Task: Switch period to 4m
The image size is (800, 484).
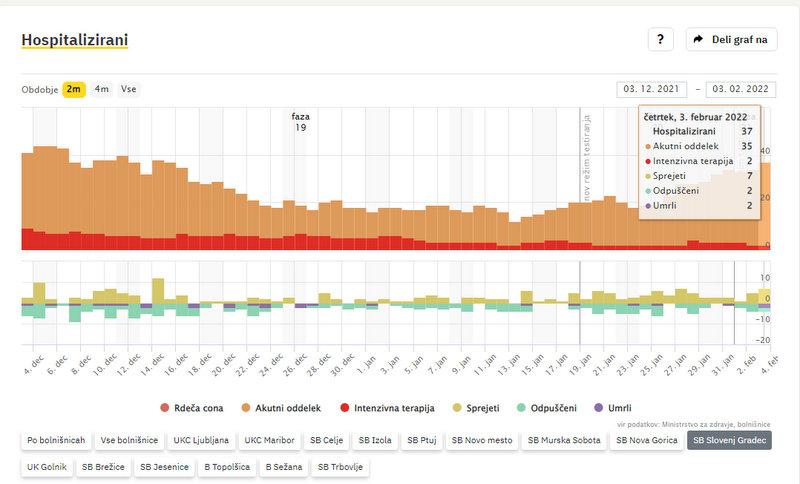Action: 102,89
